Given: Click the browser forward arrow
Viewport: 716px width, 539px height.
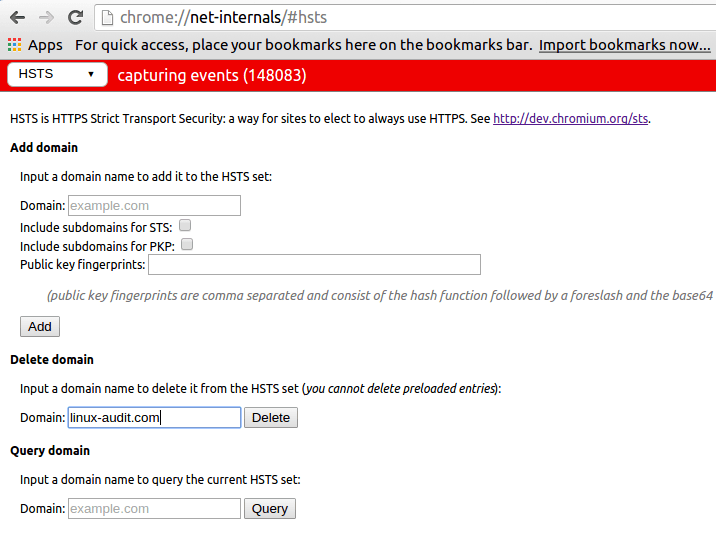Looking at the screenshot, I should coord(46,18).
